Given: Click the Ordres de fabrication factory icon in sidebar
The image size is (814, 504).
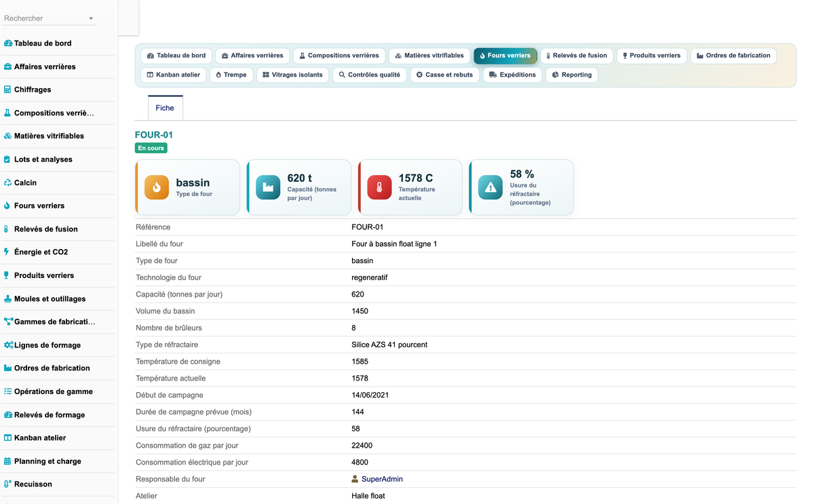Looking at the screenshot, I should tap(8, 368).
